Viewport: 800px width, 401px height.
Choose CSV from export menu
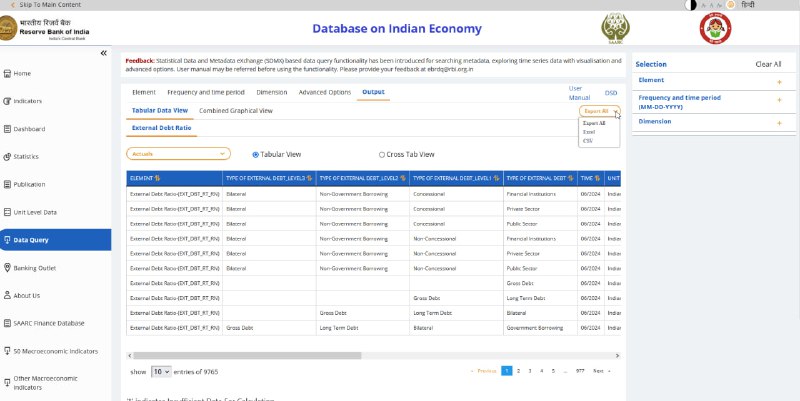pos(587,141)
